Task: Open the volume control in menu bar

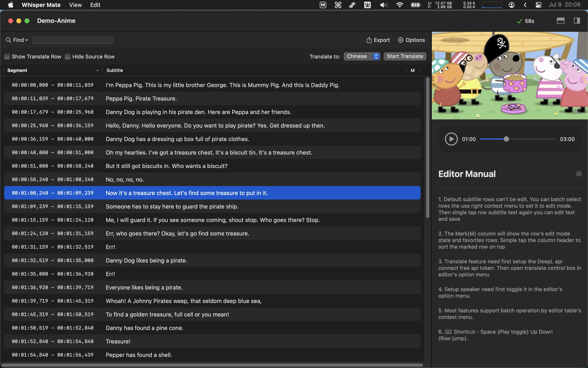Action: coord(384,5)
